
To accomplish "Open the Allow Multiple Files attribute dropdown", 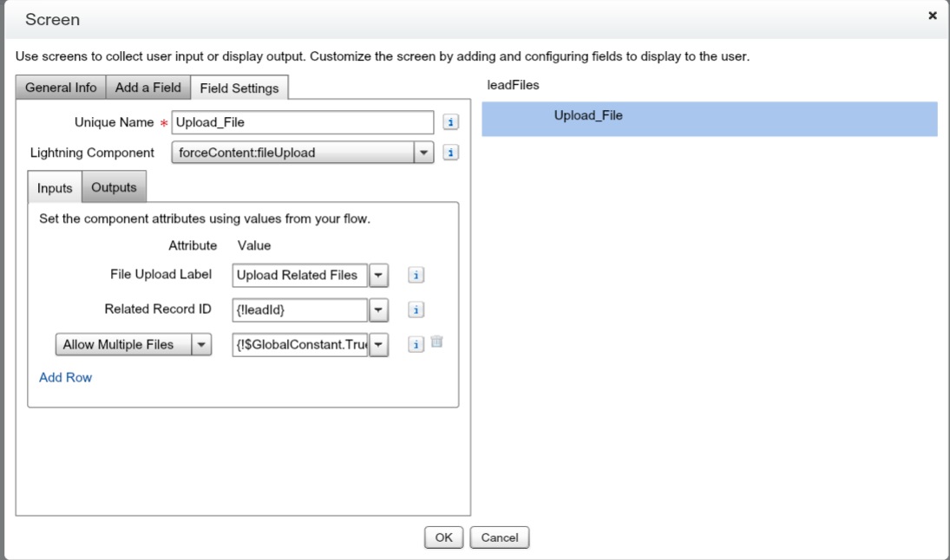I will coord(200,344).
